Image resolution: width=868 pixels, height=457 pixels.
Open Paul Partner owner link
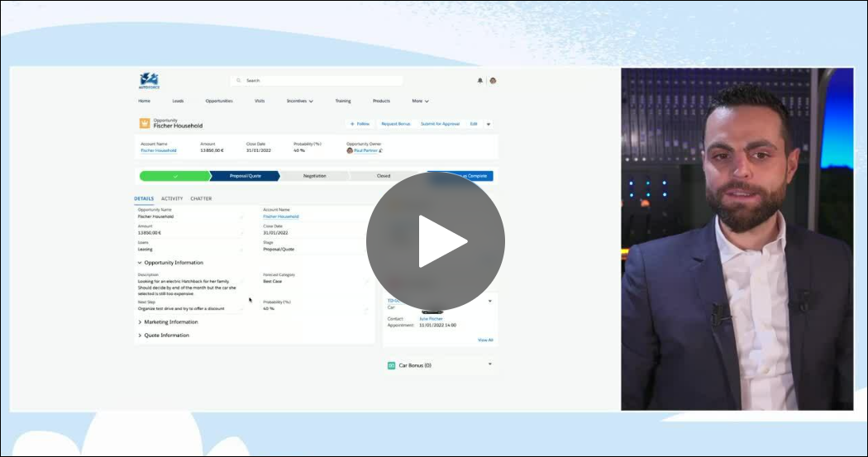click(x=366, y=150)
